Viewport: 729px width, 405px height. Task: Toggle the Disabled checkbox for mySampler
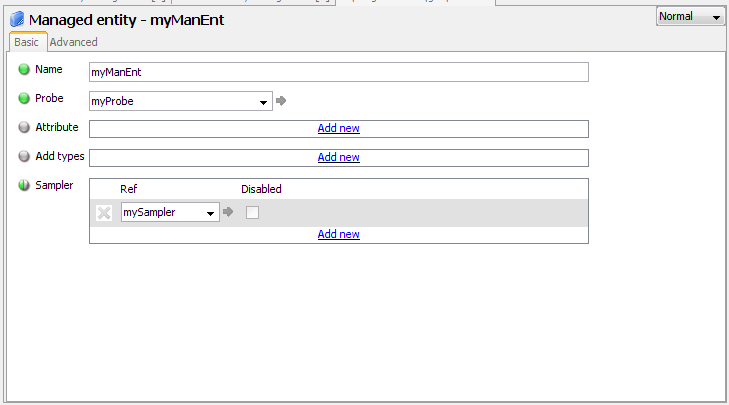pyautogui.click(x=252, y=212)
